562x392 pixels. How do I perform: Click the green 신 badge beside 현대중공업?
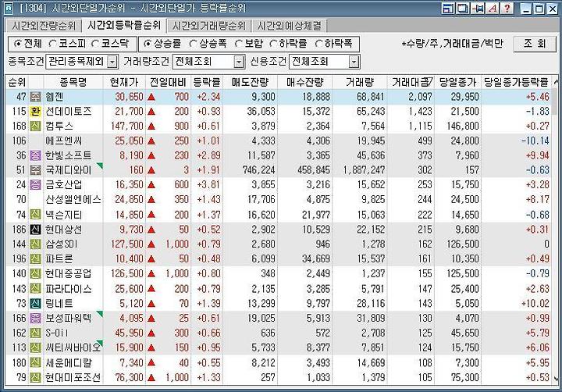[x=35, y=274]
